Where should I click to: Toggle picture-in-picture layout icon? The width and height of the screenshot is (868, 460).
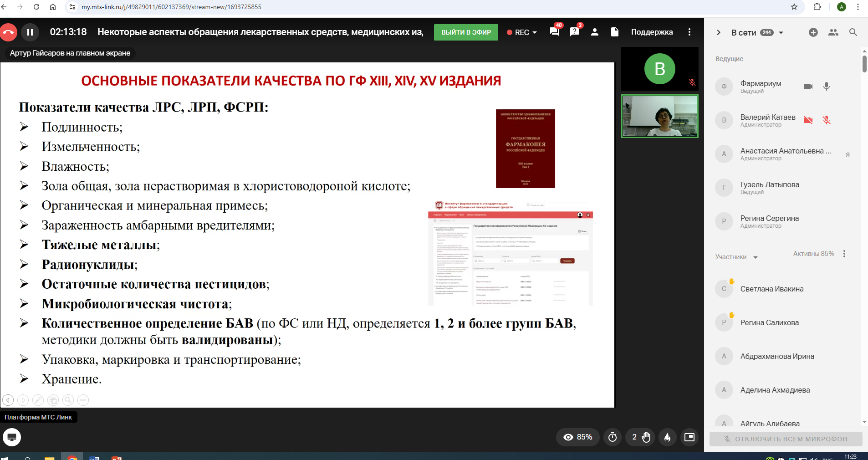689,437
